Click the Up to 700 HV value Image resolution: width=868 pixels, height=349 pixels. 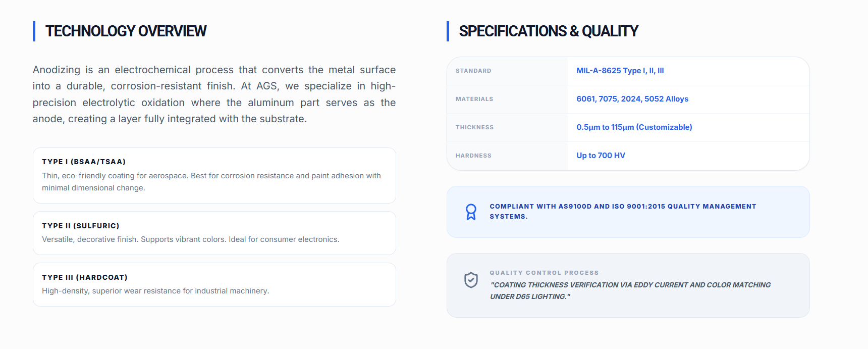601,156
